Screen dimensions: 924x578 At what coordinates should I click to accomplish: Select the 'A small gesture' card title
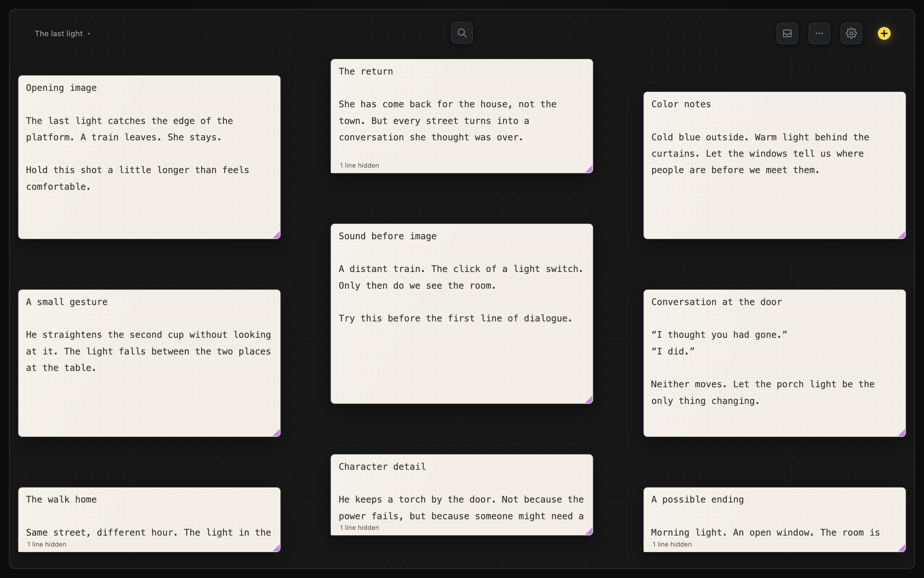coord(66,302)
